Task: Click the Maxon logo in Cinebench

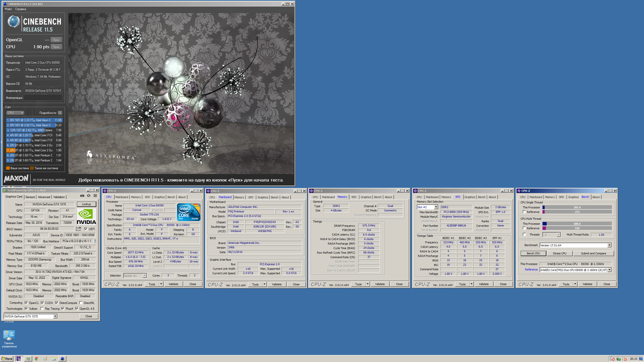Action: 16,179
